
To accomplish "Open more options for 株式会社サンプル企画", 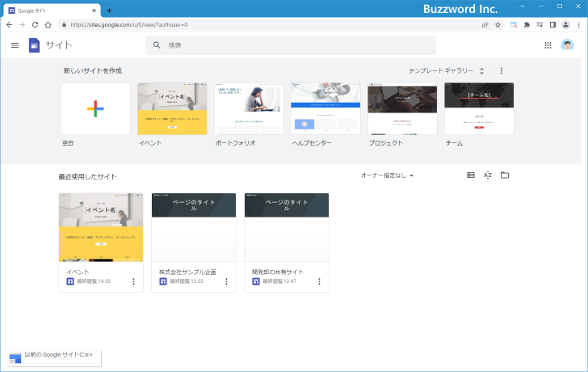I will [226, 281].
